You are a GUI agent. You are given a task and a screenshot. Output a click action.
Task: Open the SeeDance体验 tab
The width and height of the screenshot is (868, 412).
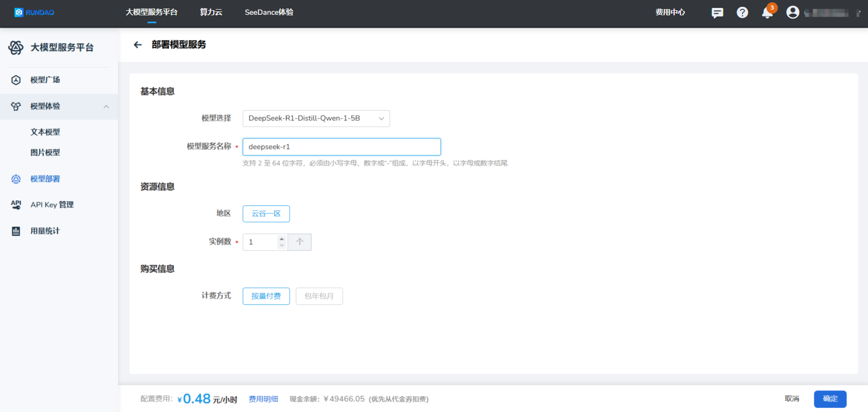click(269, 12)
